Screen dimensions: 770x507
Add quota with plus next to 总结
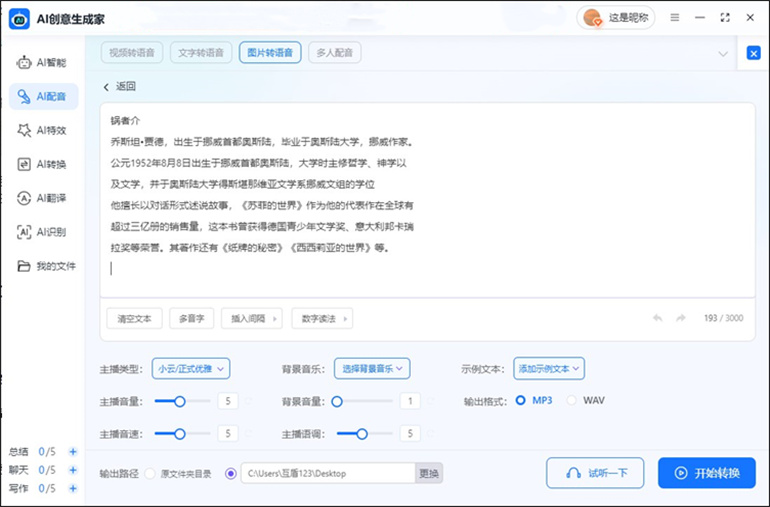coord(73,451)
